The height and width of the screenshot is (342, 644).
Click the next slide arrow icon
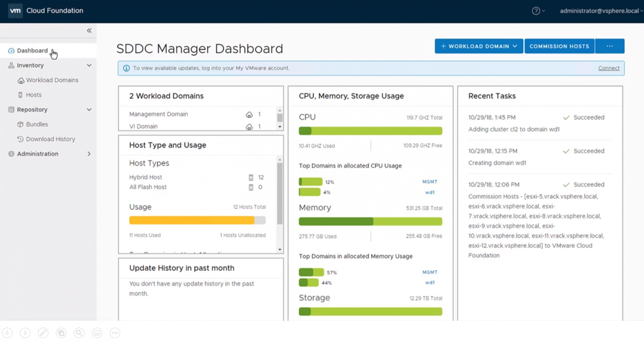click(25, 333)
